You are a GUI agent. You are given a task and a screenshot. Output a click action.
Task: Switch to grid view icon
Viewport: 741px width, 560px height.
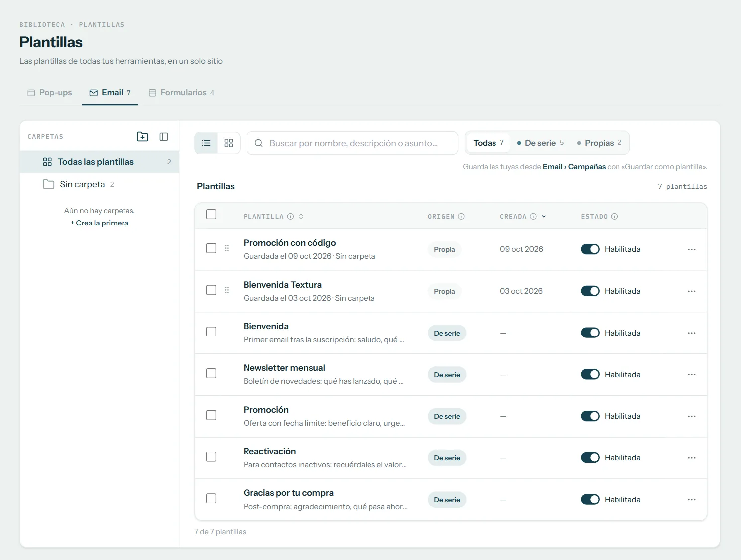(x=229, y=143)
